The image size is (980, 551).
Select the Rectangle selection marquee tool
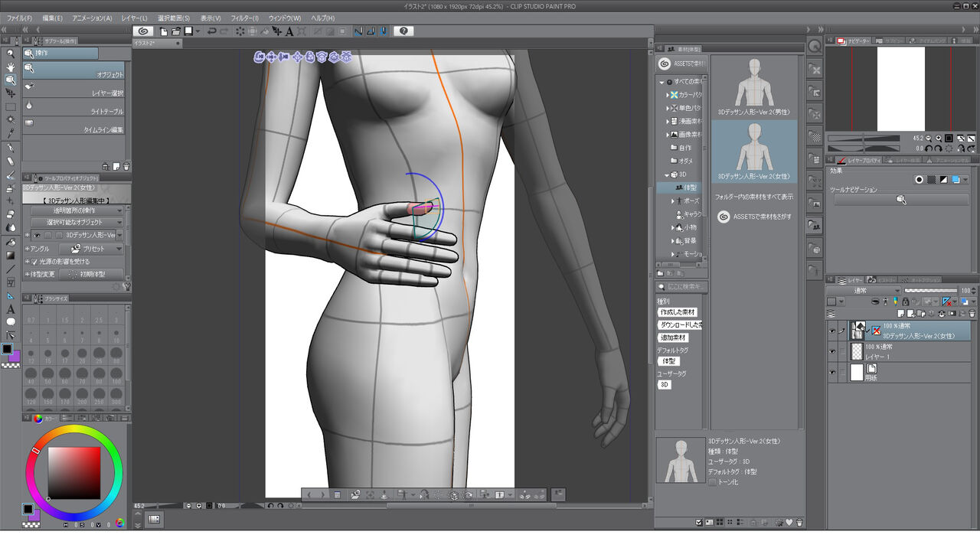coord(11,107)
